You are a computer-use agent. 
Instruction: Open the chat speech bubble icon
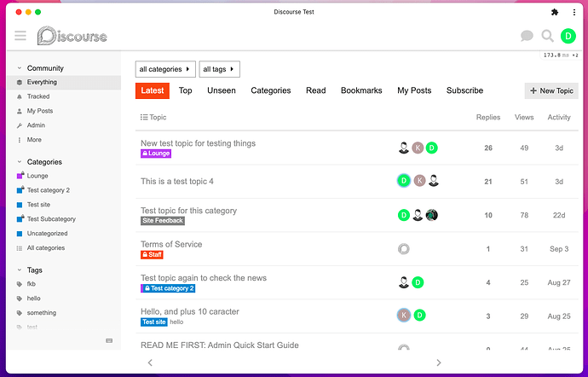tap(527, 36)
